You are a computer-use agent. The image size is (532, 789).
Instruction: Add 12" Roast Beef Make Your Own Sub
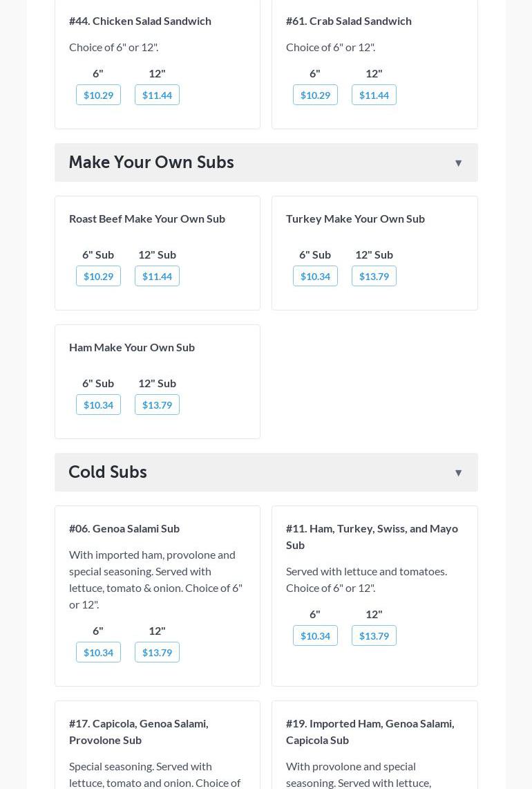tap(157, 276)
